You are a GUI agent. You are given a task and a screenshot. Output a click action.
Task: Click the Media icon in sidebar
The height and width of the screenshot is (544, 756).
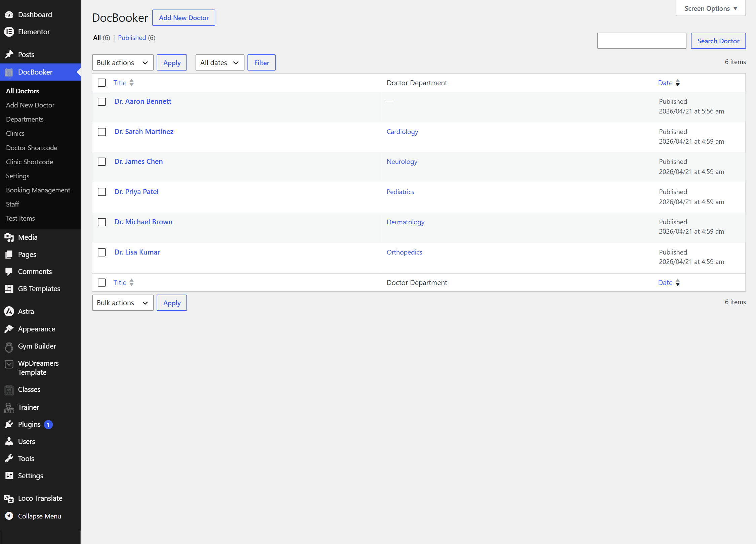point(9,237)
